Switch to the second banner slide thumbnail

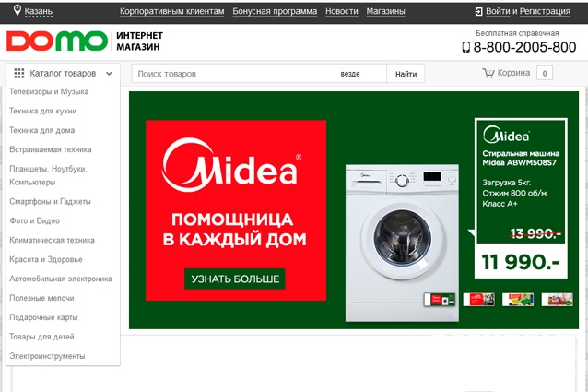point(479,300)
